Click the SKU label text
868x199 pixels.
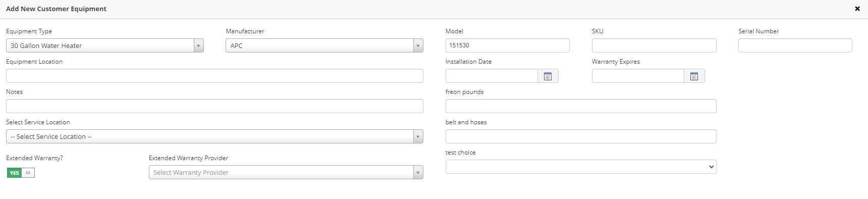pyautogui.click(x=598, y=31)
